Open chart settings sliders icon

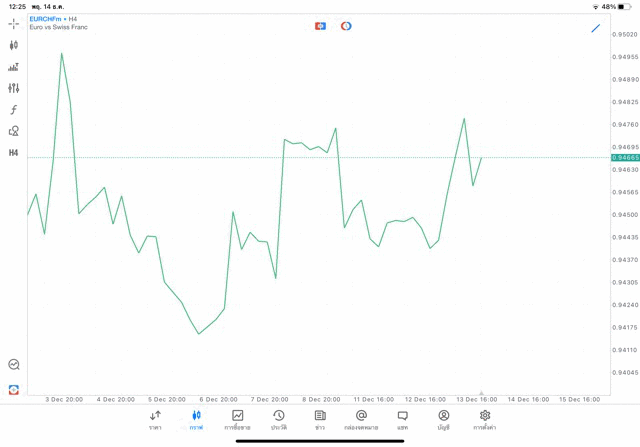pyautogui.click(x=13, y=88)
